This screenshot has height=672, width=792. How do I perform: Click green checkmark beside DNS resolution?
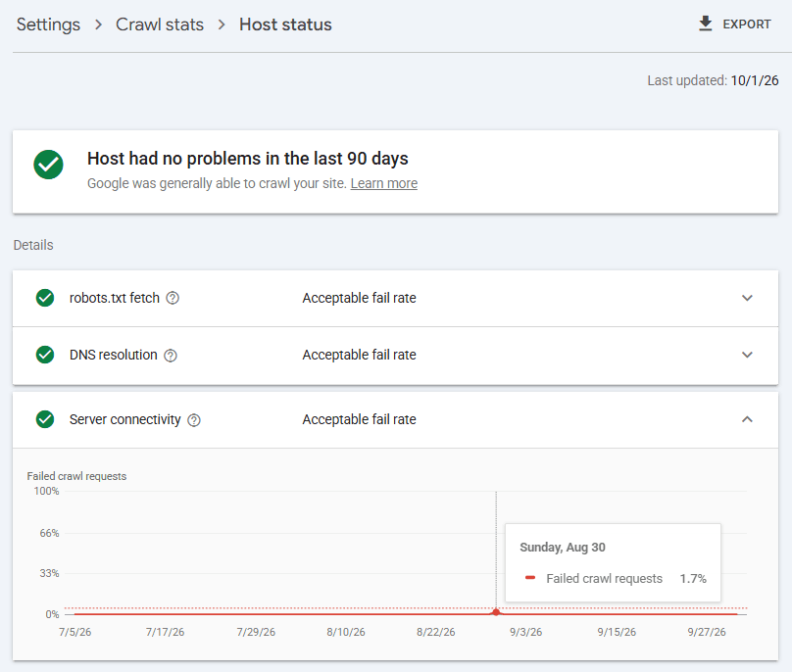45,355
